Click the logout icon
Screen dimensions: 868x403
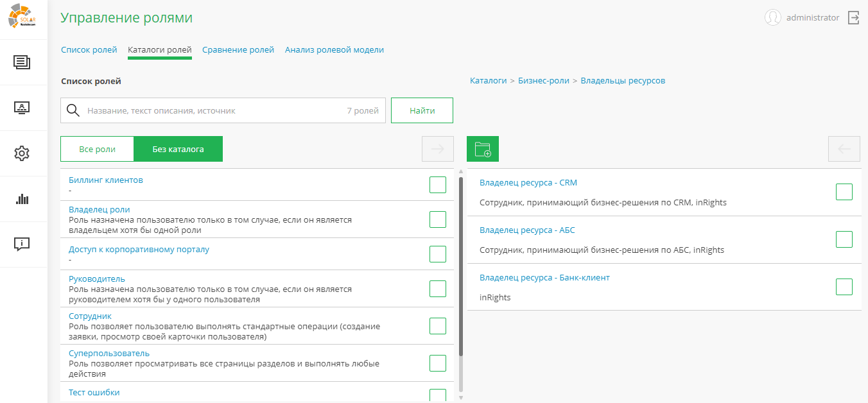click(854, 18)
